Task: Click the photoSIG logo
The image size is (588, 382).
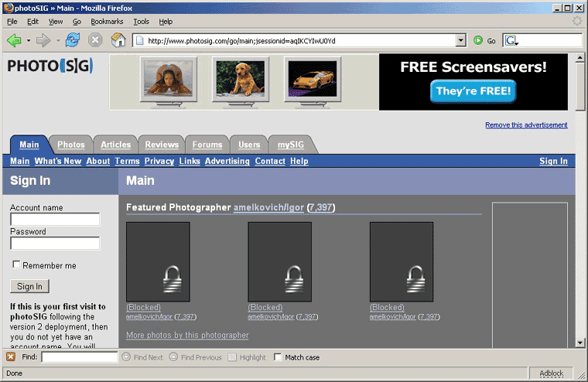Action: pyautogui.click(x=50, y=66)
